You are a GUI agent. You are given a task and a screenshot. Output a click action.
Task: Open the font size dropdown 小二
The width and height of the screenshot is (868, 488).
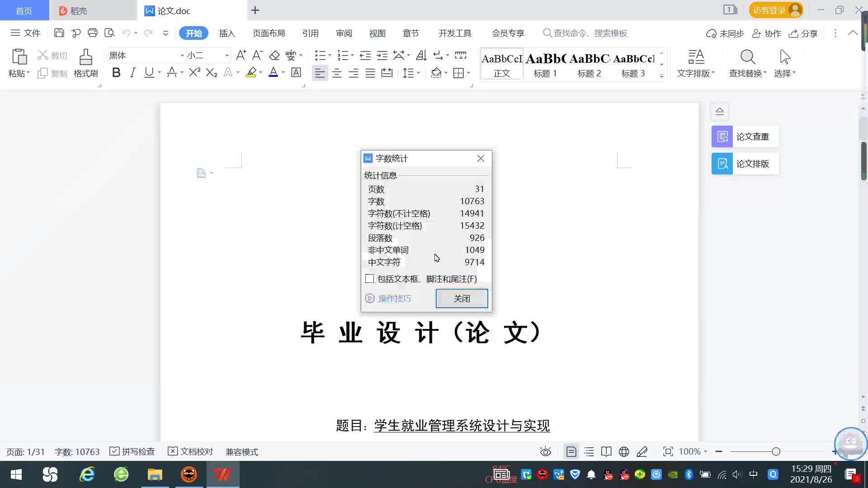pos(227,56)
